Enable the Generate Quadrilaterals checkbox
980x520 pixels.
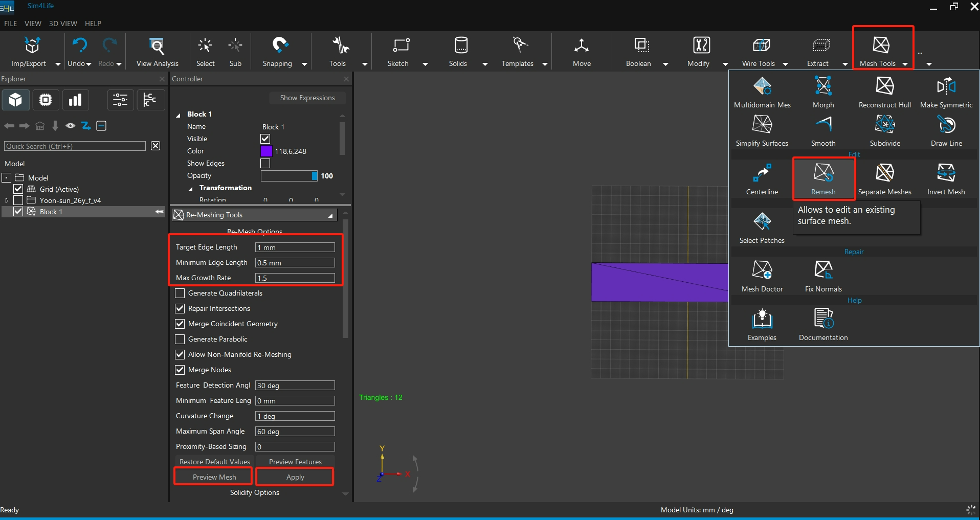click(180, 293)
